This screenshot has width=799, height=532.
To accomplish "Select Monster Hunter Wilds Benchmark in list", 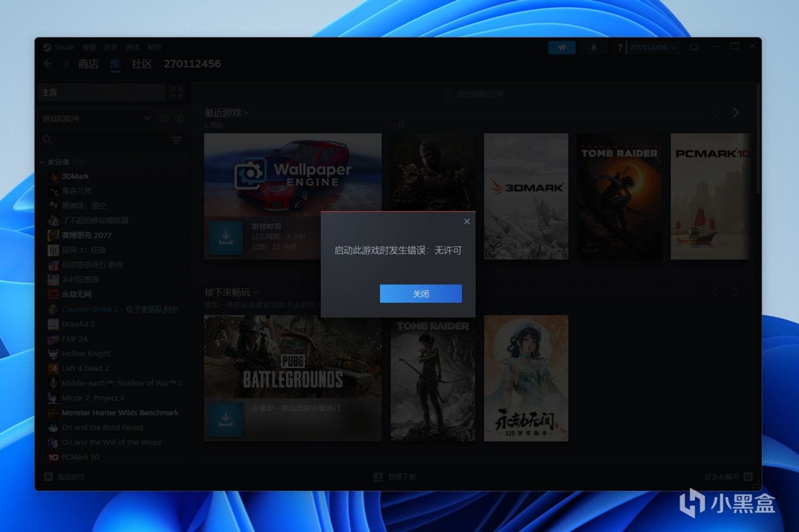I will coord(120,413).
